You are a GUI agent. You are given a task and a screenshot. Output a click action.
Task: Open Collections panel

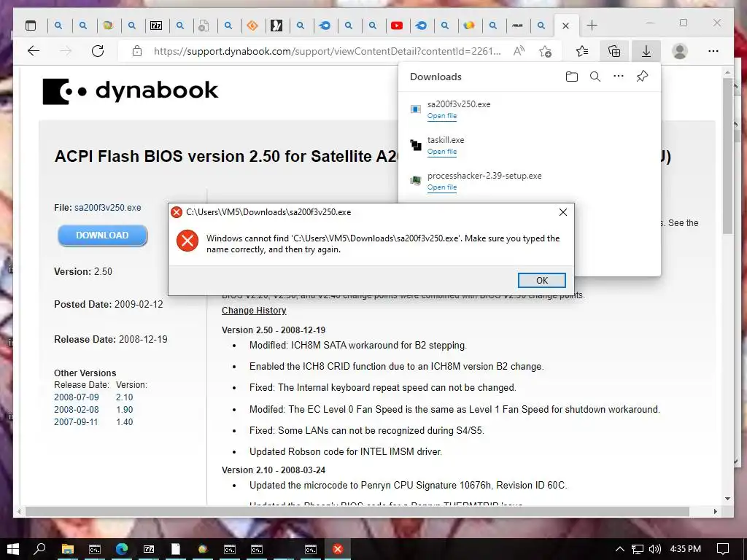click(x=614, y=51)
